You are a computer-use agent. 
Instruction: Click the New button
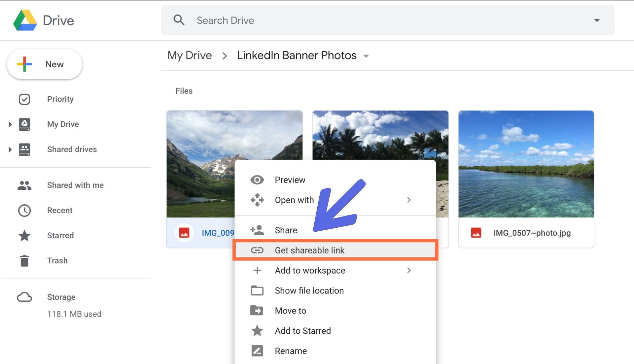click(x=45, y=64)
